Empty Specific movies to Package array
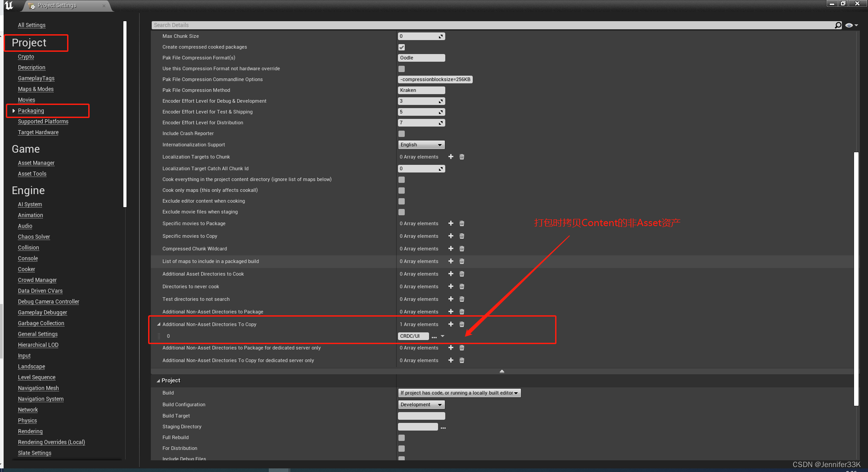 tap(461, 223)
